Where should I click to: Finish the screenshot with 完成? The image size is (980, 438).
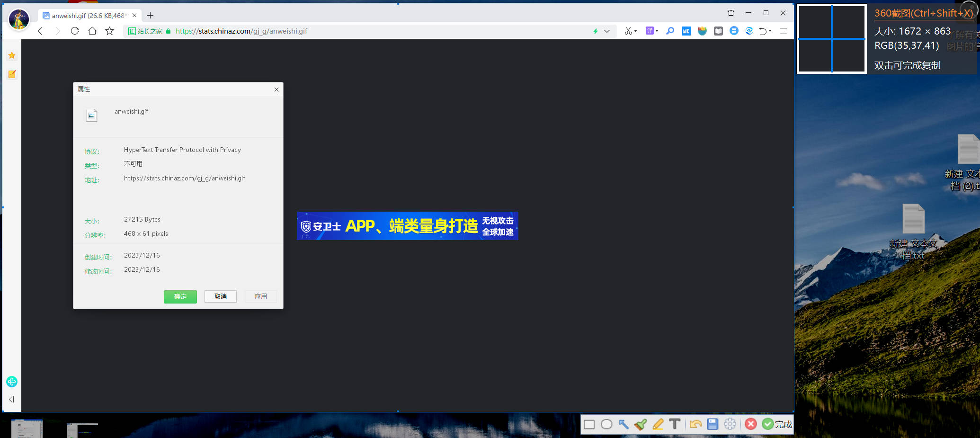tap(777, 424)
